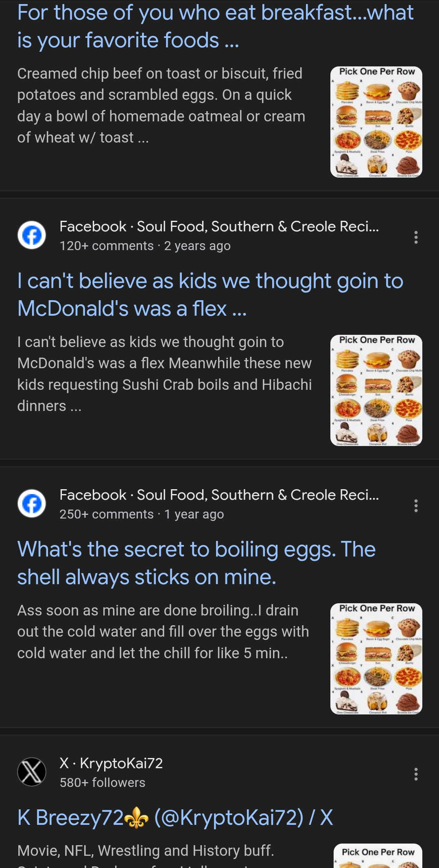The image size is (439, 868).
Task: Click Facebook icon above the boiling eggs result
Action: pos(32,503)
